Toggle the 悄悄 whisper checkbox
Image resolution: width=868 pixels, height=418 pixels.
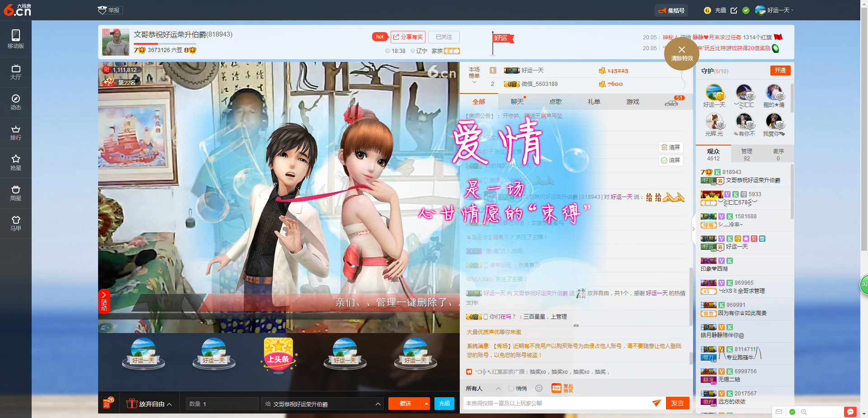tap(511, 389)
